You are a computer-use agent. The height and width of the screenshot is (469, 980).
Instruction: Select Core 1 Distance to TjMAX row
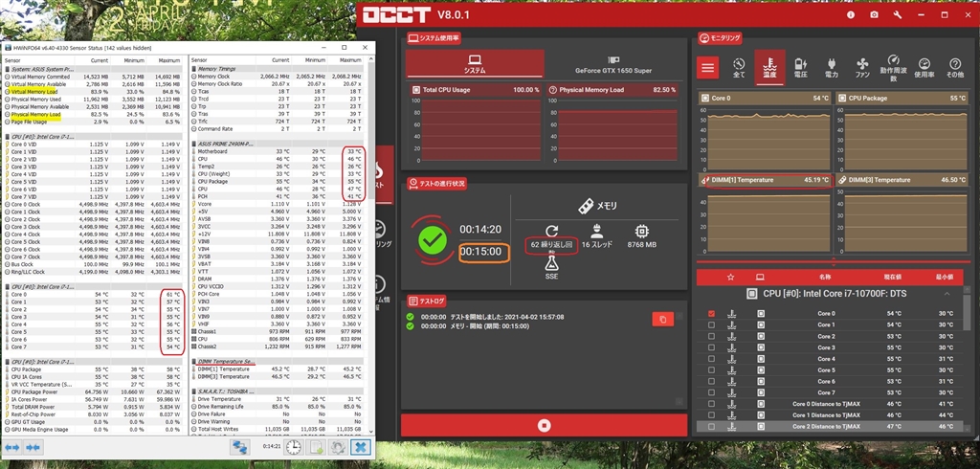(x=830, y=414)
